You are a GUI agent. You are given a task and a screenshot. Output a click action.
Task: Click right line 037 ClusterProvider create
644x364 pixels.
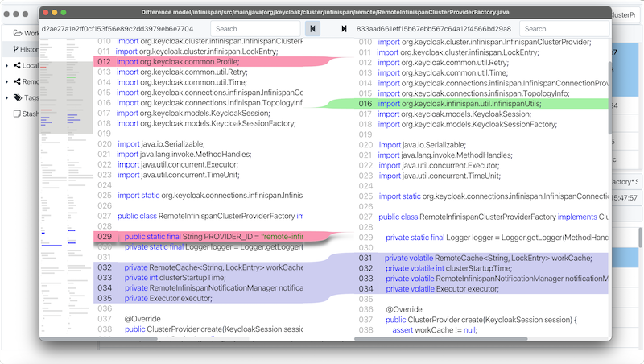click(481, 320)
